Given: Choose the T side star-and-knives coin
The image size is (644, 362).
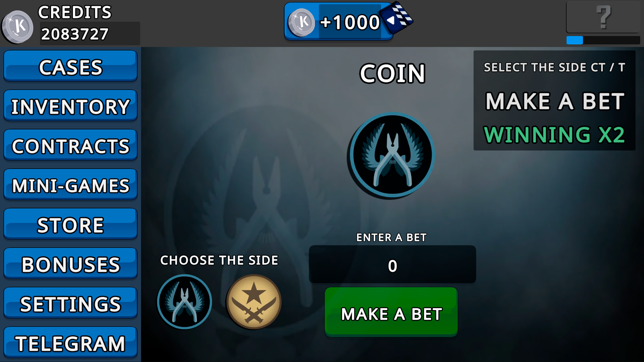Looking at the screenshot, I should [254, 301].
